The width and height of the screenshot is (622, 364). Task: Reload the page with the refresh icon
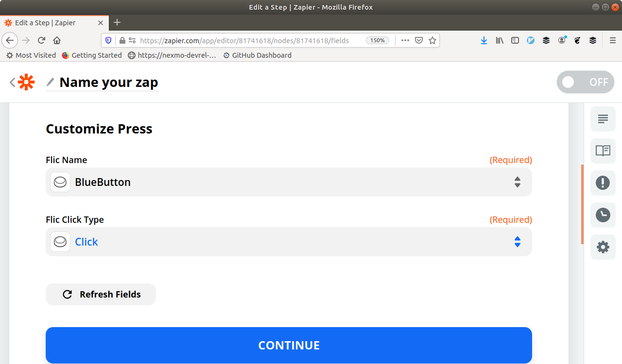coord(41,40)
